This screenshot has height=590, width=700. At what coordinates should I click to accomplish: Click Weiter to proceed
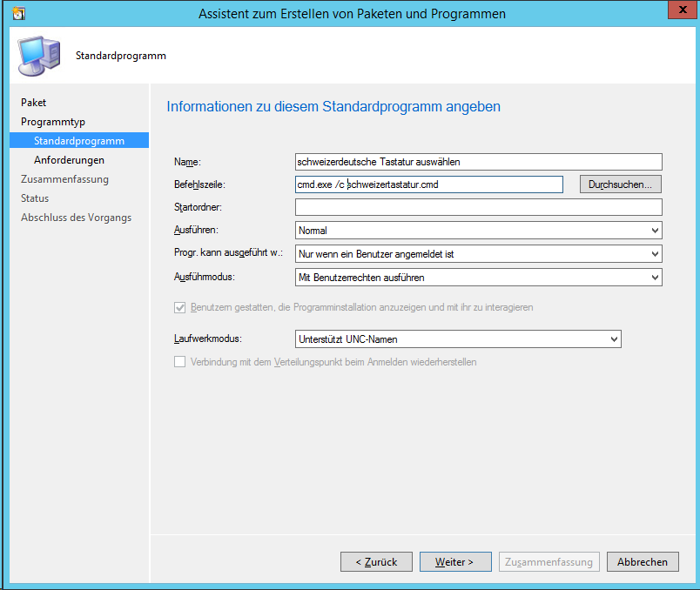[x=454, y=562]
